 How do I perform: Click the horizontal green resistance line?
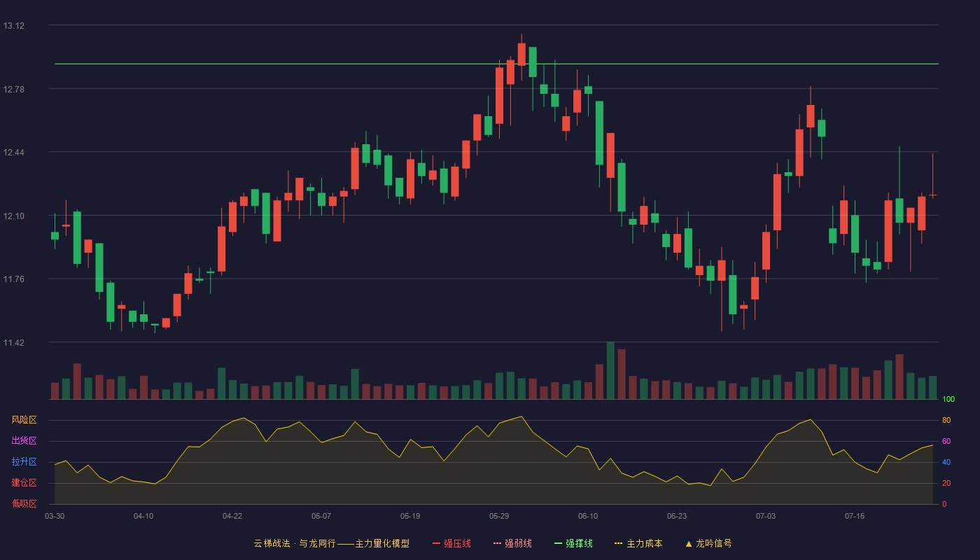coord(496,64)
